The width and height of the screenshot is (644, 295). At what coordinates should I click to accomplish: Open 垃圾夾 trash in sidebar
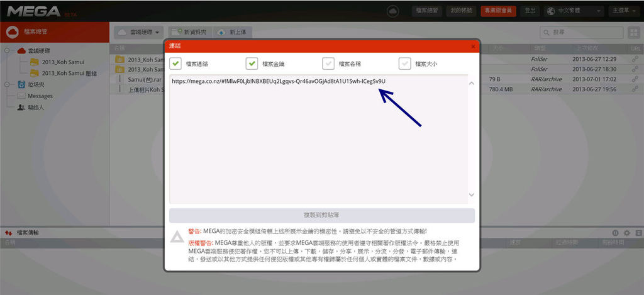(36, 85)
